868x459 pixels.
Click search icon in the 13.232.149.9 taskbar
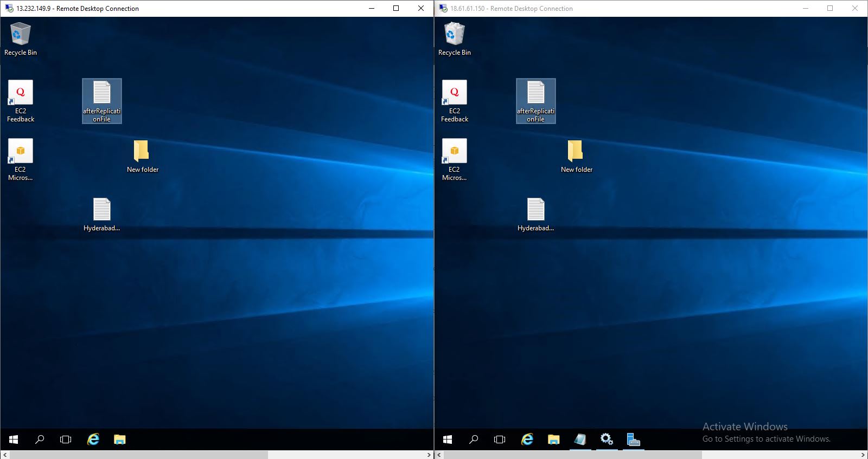pos(40,439)
